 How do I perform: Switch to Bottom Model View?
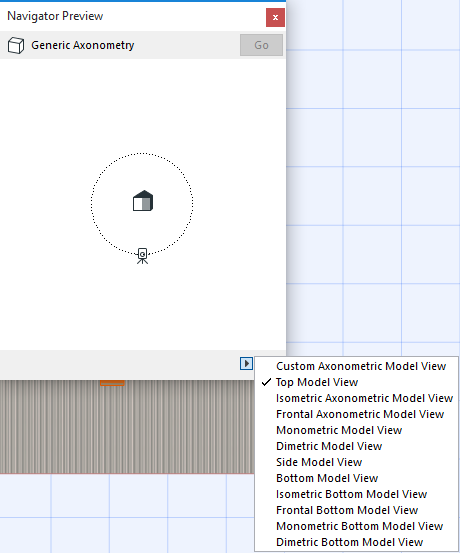point(356,478)
